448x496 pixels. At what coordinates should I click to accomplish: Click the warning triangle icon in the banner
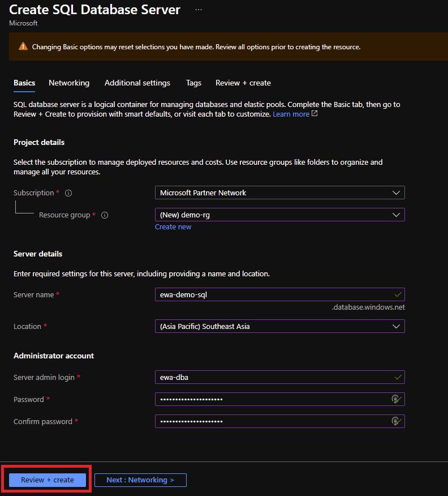(23, 47)
